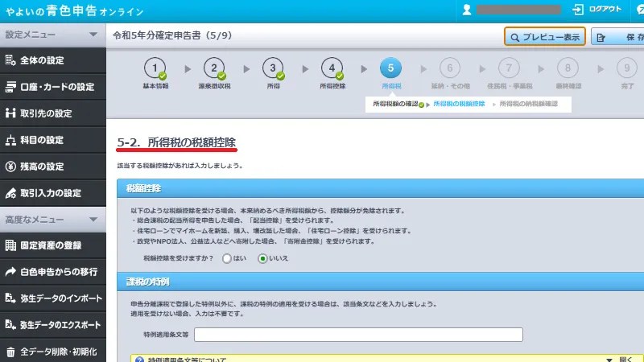Click the 白色申告からの移行 arrow icon
This screenshot has width=644, height=362.
coord(10,271)
